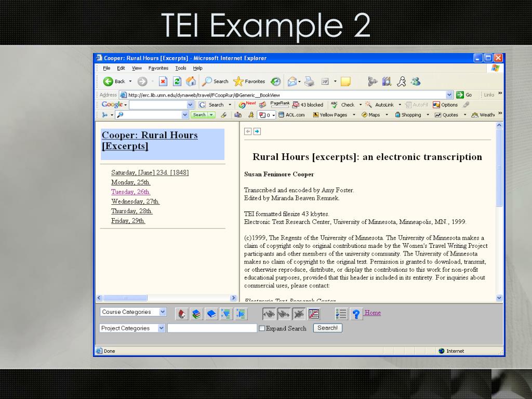Screen dimensions: 532x399
Task: Check the Expand Search checkbox
Action: (x=262, y=328)
